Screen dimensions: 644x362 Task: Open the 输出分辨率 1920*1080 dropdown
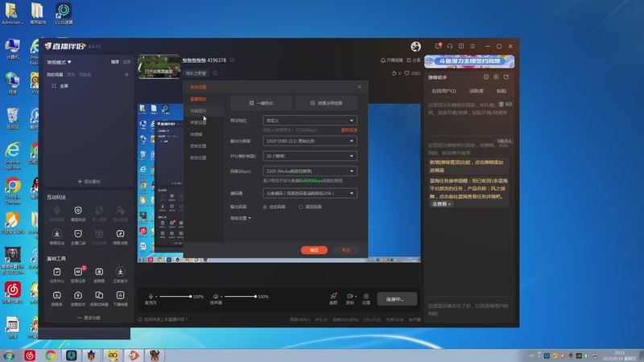[310, 142]
